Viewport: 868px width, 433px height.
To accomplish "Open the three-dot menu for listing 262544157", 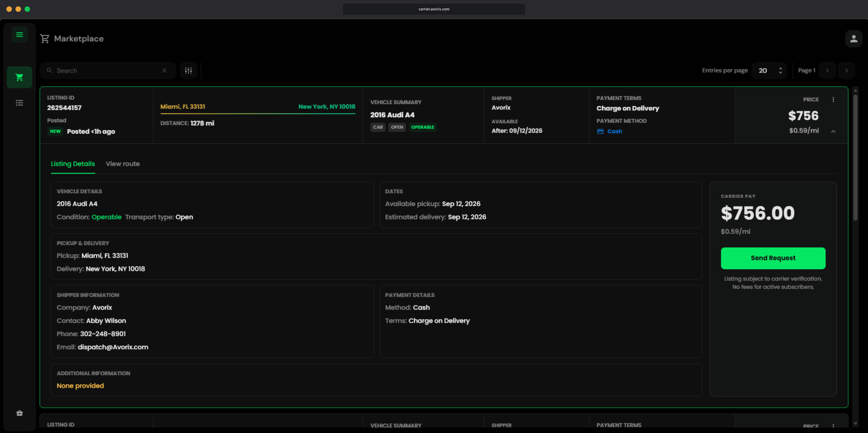I will pyautogui.click(x=833, y=100).
